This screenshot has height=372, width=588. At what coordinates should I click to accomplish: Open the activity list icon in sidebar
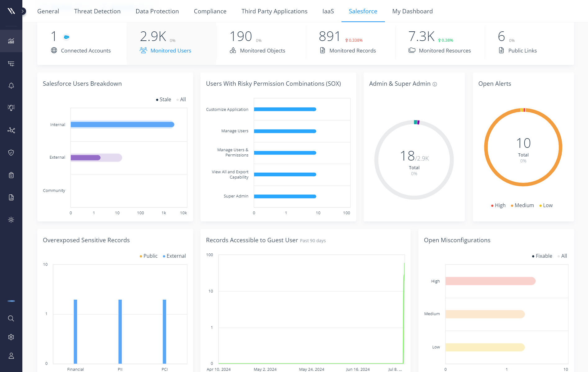point(11,64)
